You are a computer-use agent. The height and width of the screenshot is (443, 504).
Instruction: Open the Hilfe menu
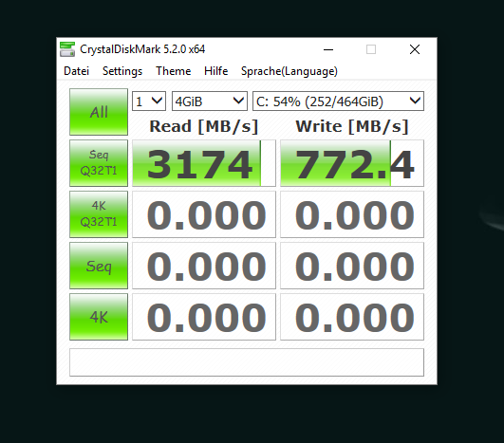click(x=215, y=71)
